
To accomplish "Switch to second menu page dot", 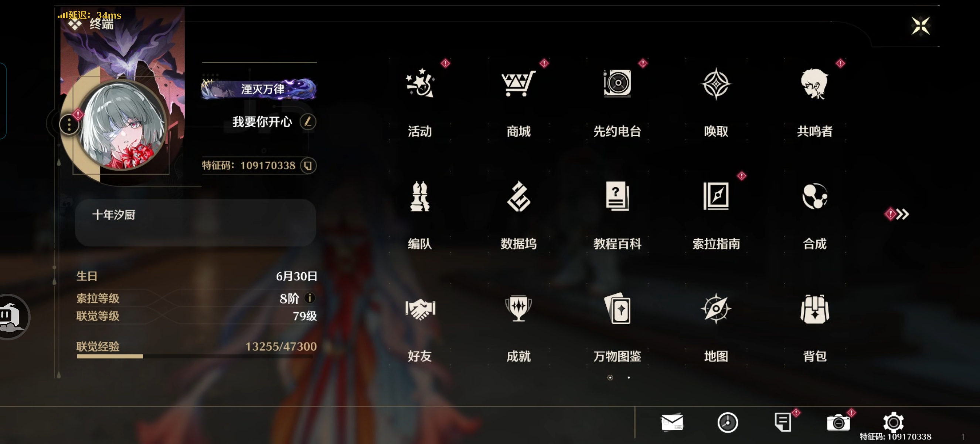I will 629,378.
